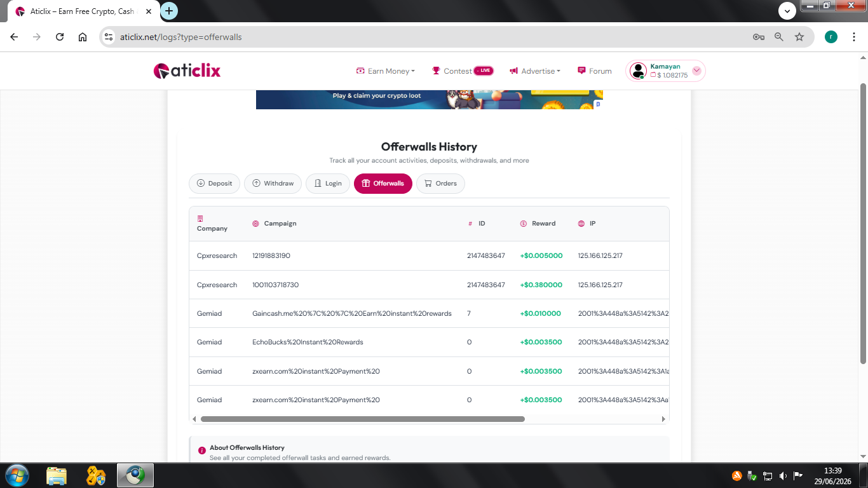The height and width of the screenshot is (488, 868).
Task: Click the EchoBucks row's +$0.003500 reward
Action: (x=541, y=342)
